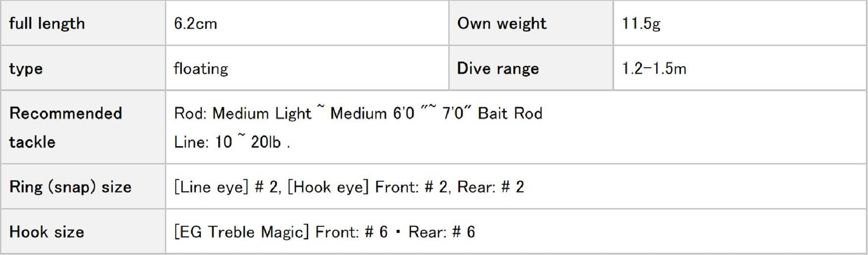Click the "Bait Rod" text
Image resolution: width=868 pixels, height=255 pixels.
tap(510, 114)
